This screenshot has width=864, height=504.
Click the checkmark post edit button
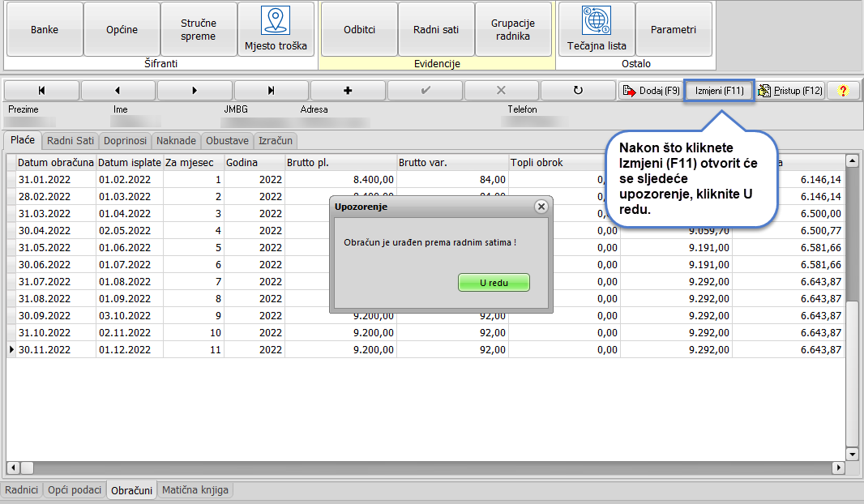click(x=425, y=90)
